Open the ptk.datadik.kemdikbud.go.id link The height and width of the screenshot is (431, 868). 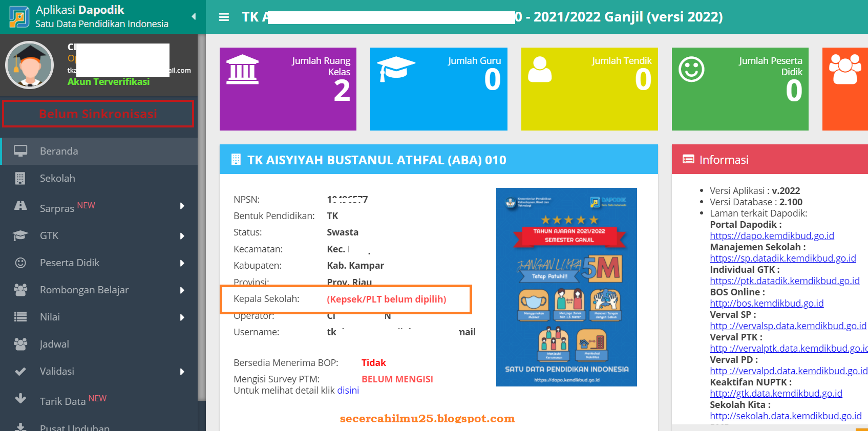point(785,281)
